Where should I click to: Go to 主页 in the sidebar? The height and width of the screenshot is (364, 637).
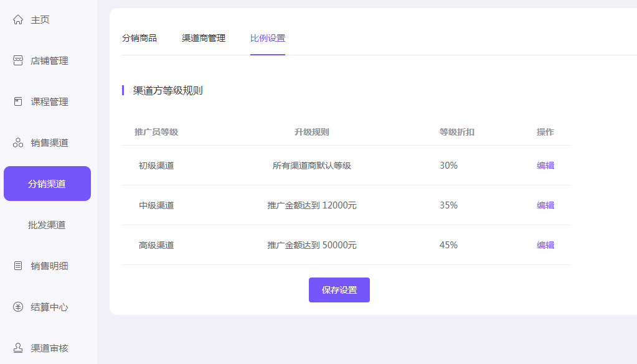[40, 20]
